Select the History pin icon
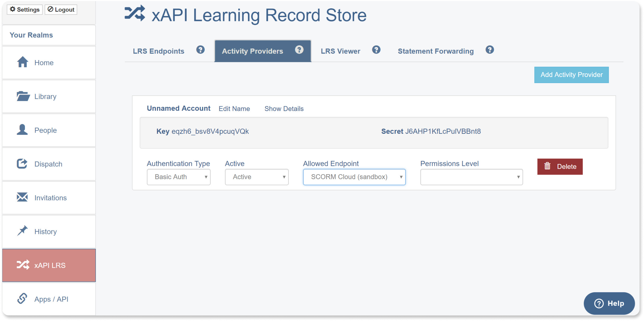 (x=22, y=231)
